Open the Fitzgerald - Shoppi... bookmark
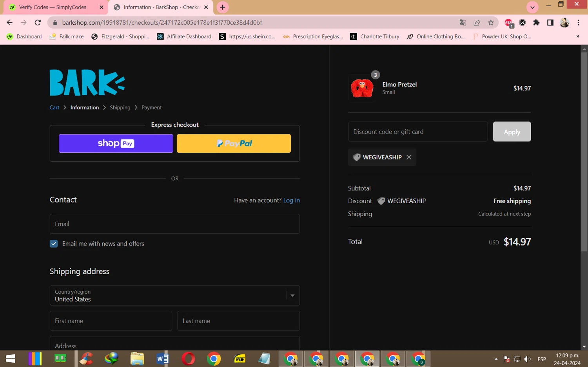This screenshot has width=588, height=367. click(x=120, y=36)
